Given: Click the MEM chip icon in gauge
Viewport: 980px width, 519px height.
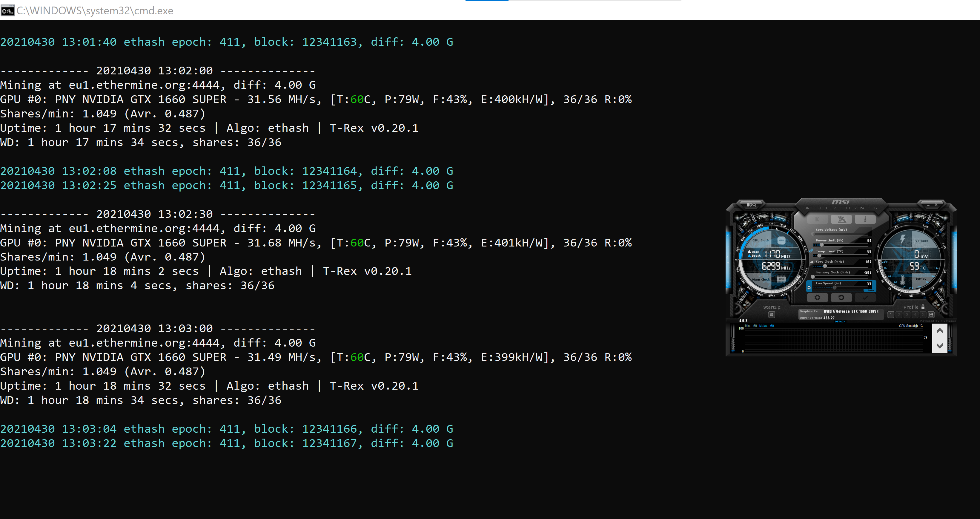Looking at the screenshot, I should (x=782, y=279).
